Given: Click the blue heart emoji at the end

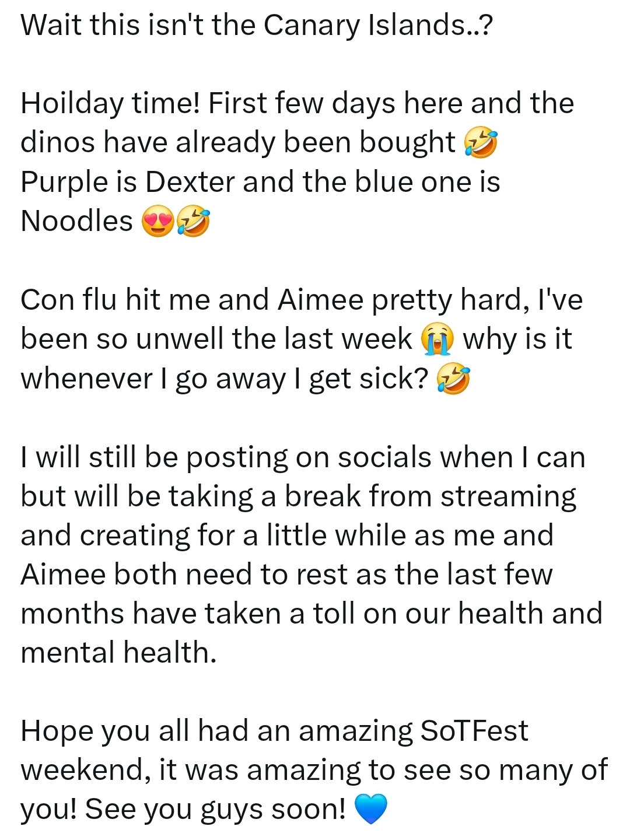Looking at the screenshot, I should (x=370, y=810).
